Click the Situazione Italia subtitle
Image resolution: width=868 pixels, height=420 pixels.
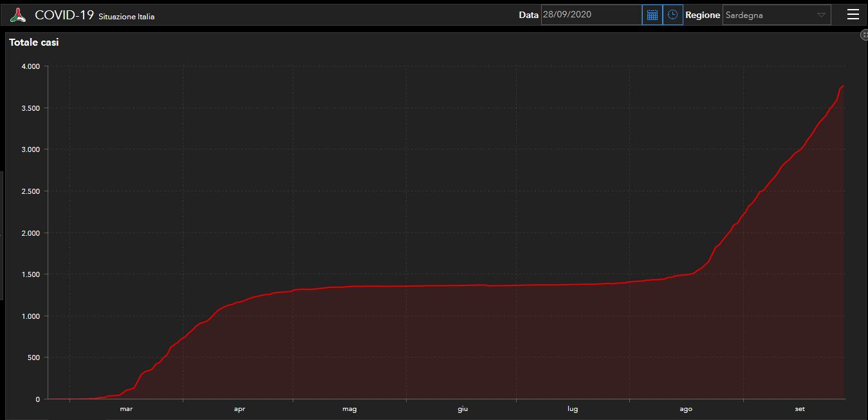tap(126, 17)
